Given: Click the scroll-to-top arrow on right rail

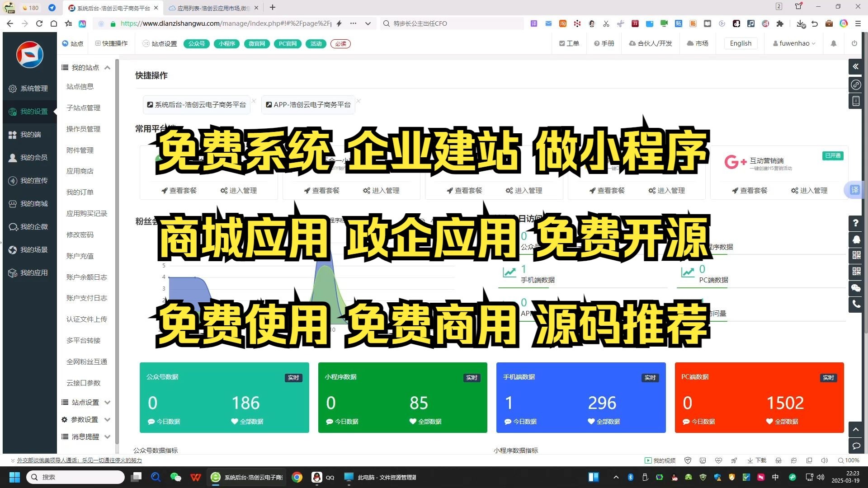Looking at the screenshot, I should coord(856,429).
